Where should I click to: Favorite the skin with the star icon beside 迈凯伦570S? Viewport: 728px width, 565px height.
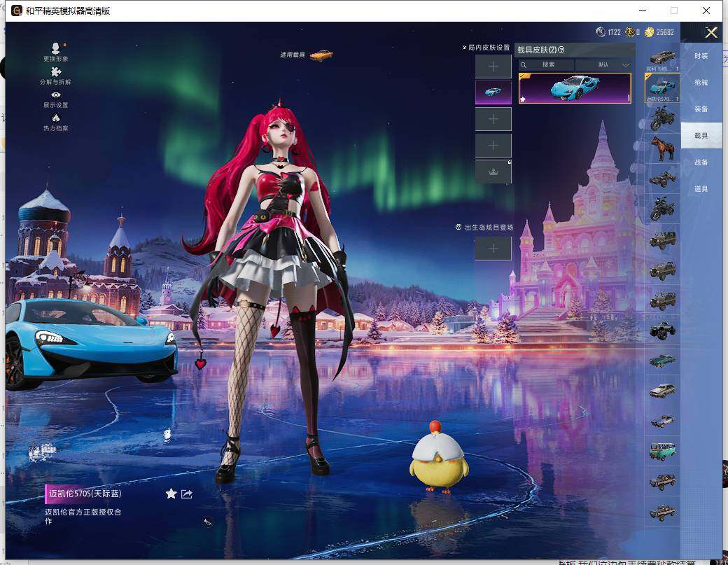coord(171,494)
